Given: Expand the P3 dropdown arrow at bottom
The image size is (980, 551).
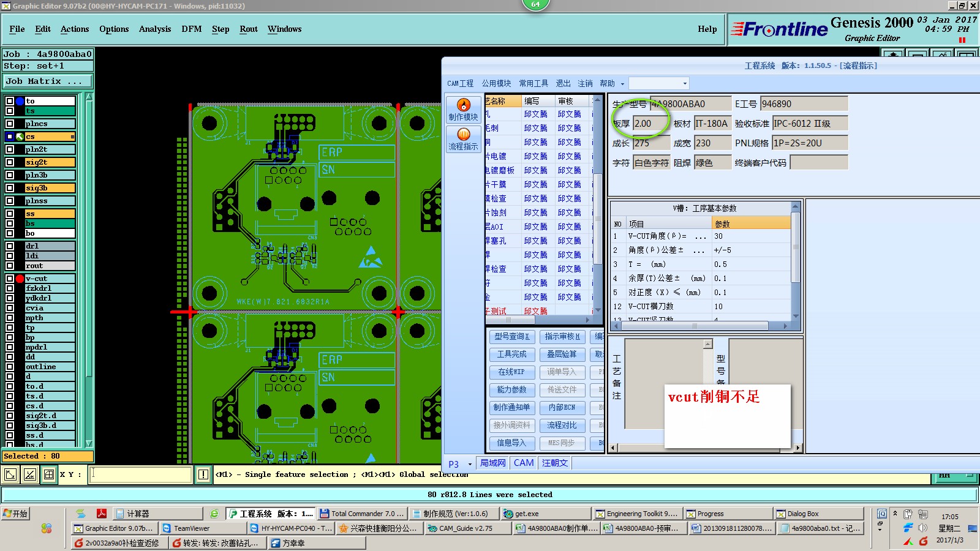Looking at the screenshot, I should (x=470, y=464).
